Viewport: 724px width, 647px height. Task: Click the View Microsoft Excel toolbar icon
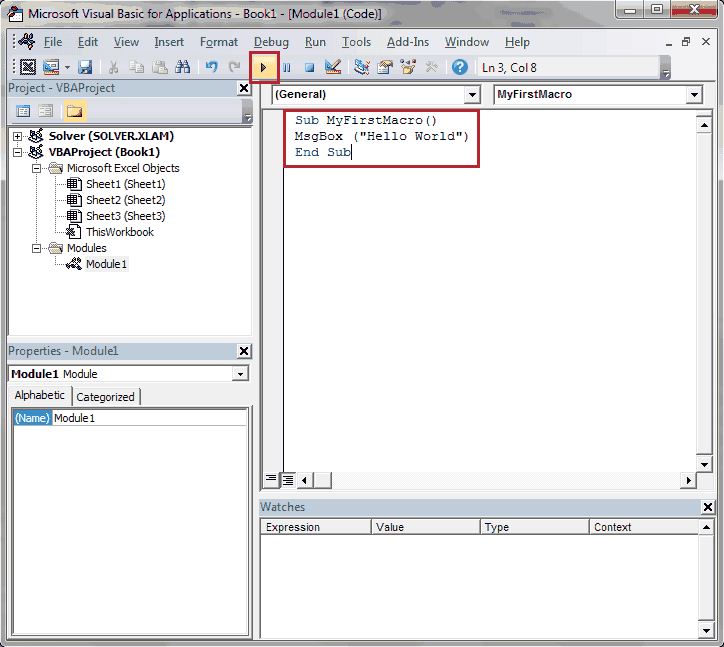(x=28, y=67)
